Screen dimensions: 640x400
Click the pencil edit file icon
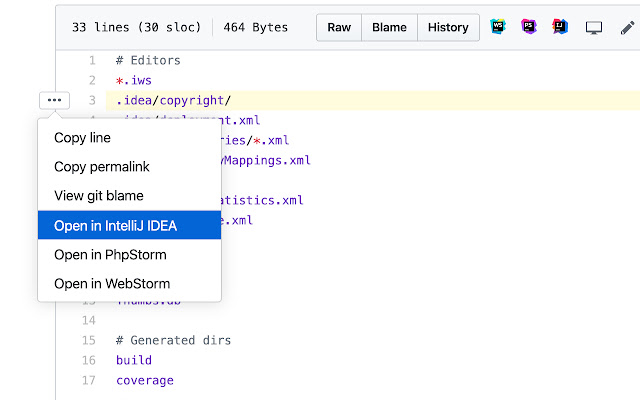[626, 28]
